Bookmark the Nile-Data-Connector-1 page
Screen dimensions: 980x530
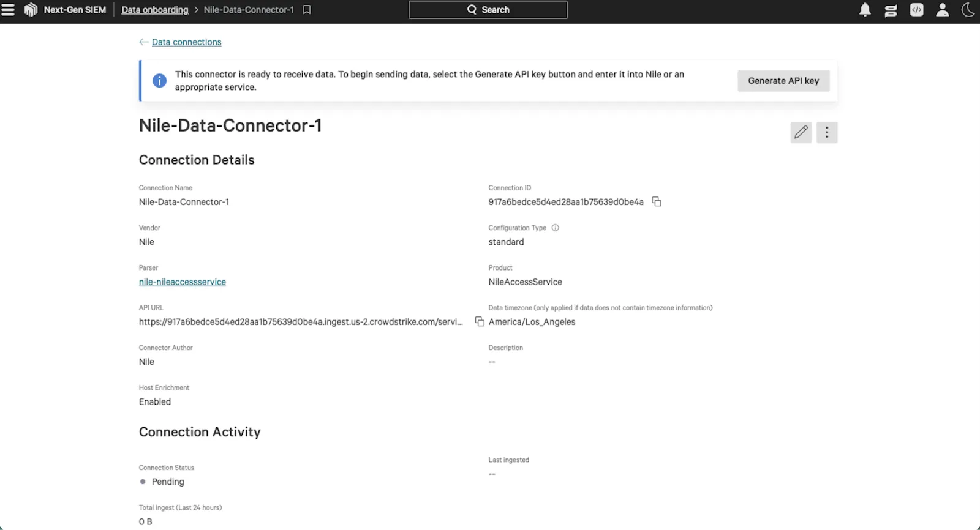[307, 10]
